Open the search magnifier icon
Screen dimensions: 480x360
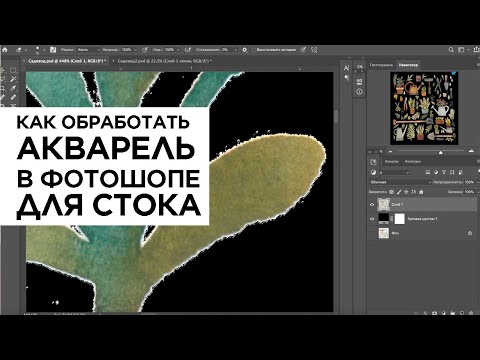tap(451, 50)
